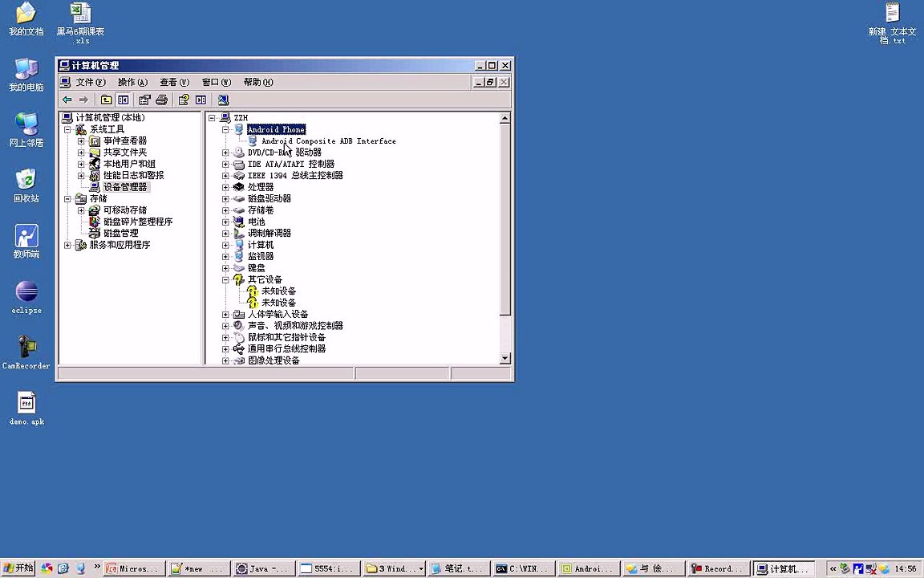Viewport: 924px width, 578px height.
Task: Switch to the Java taskbar window
Action: [263, 568]
